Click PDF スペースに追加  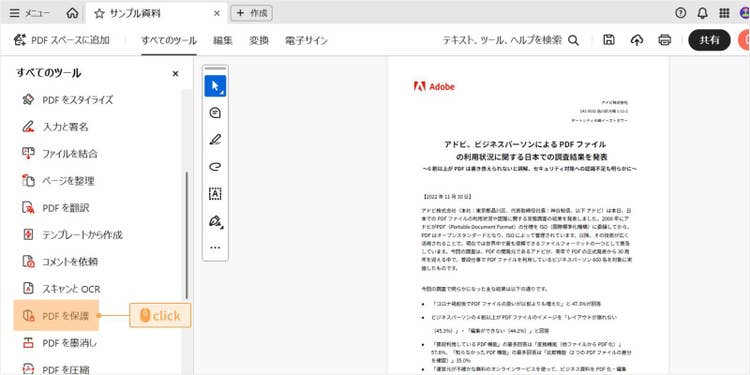click(x=62, y=40)
